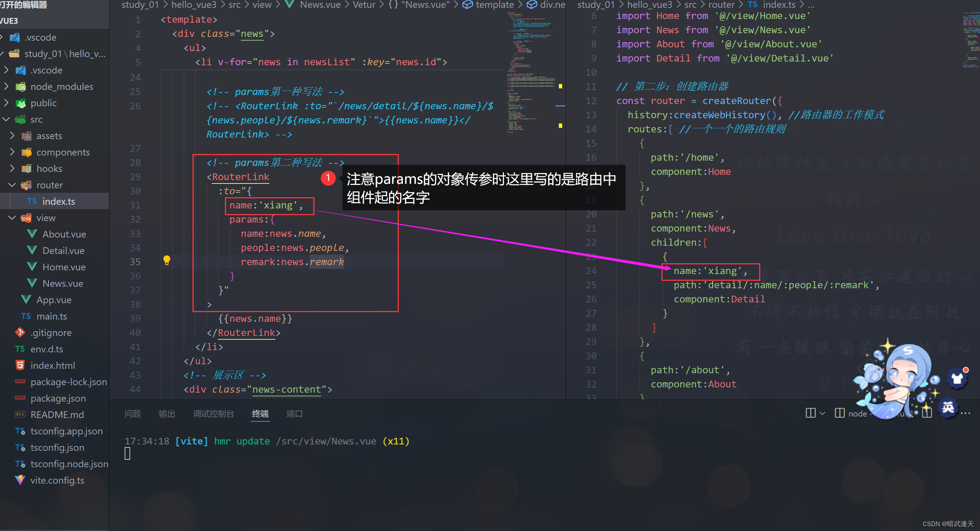Click template in the left editor breadcrumb
The image size is (980, 531).
pos(495,4)
